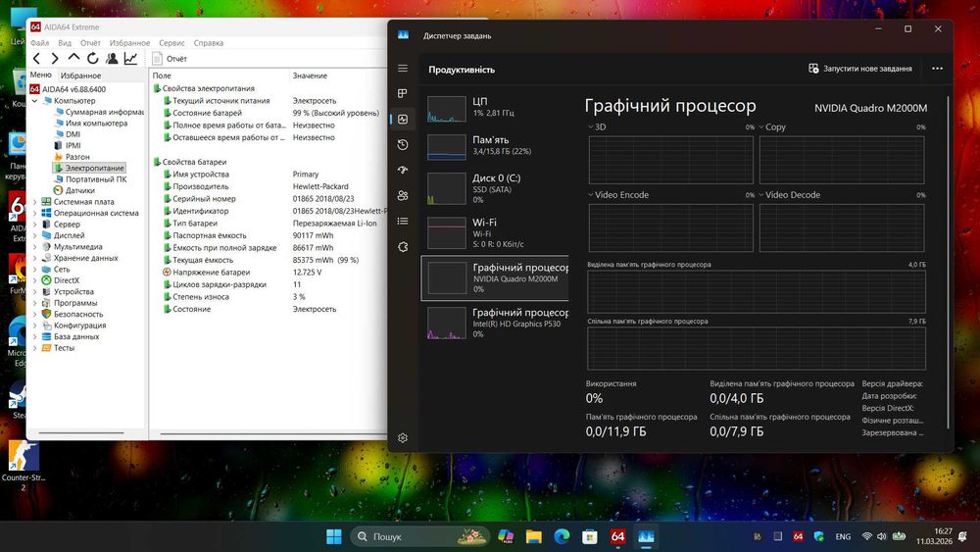Select DMI item in AIDA64 tree
This screenshot has width=980, height=552.
(x=68, y=134)
